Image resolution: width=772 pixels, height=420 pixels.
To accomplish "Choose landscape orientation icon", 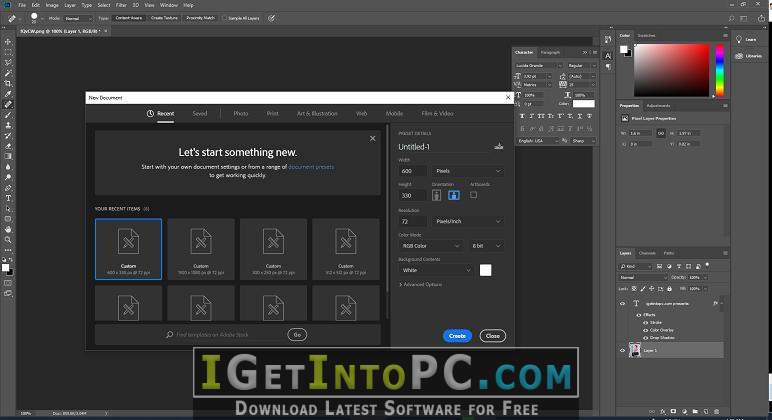I will point(454,195).
